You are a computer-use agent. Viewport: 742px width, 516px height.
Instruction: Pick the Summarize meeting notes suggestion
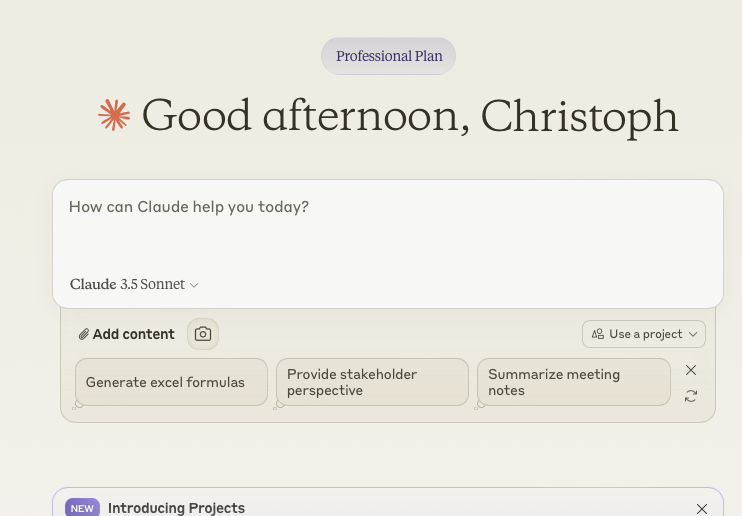point(574,382)
